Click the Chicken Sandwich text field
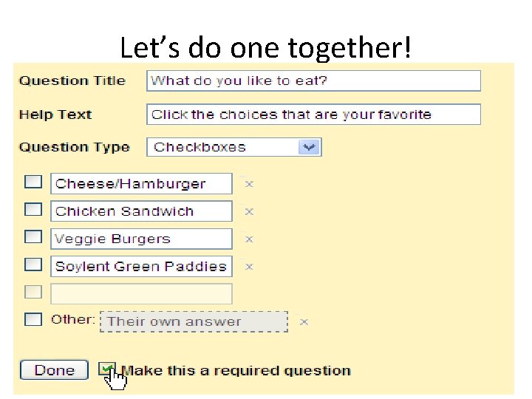 [140, 211]
